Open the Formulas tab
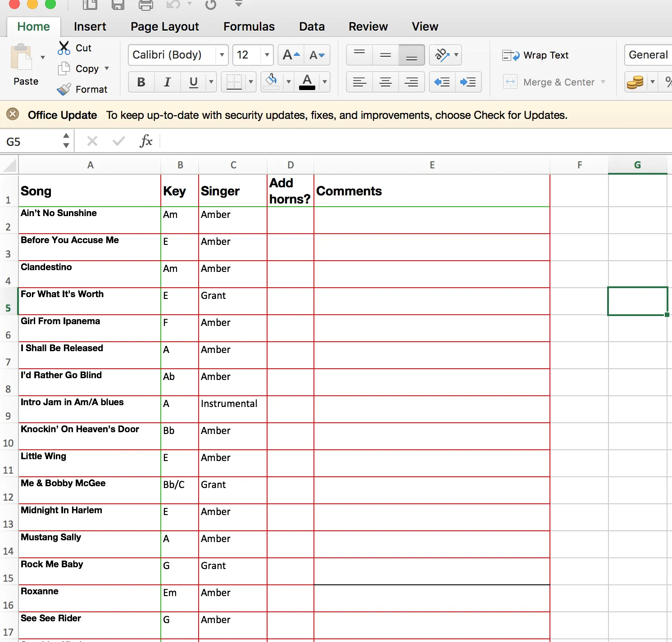Screen dimensions: 672x642 (x=249, y=27)
